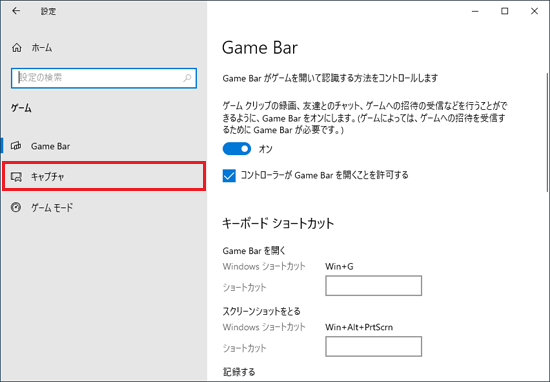
Task: Click the 記録する label
Action: pyautogui.click(x=239, y=372)
